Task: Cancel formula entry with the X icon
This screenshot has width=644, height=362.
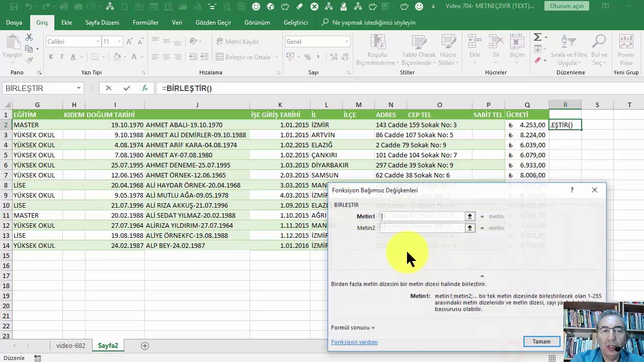Action: click(x=108, y=88)
